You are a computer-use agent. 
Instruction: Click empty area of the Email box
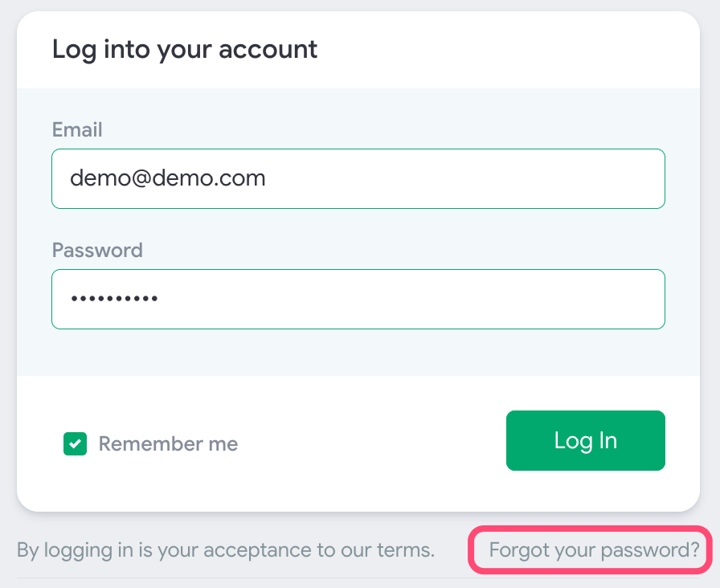click(x=482, y=178)
